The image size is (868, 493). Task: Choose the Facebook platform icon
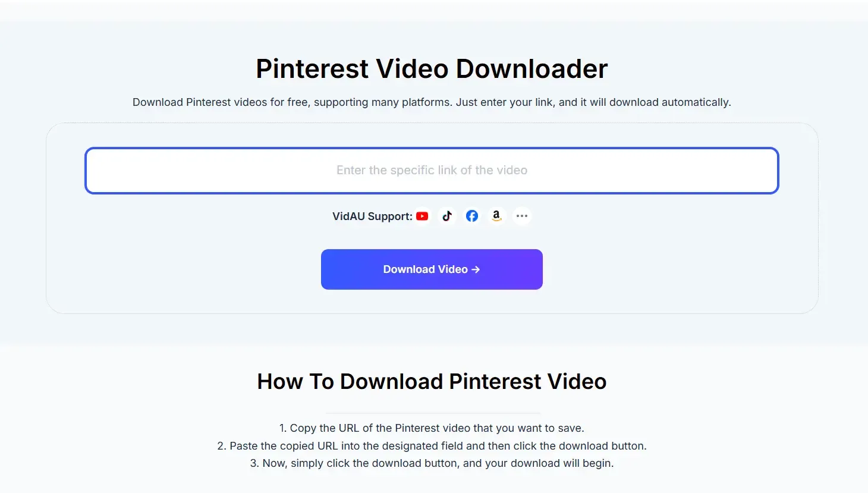[472, 216]
